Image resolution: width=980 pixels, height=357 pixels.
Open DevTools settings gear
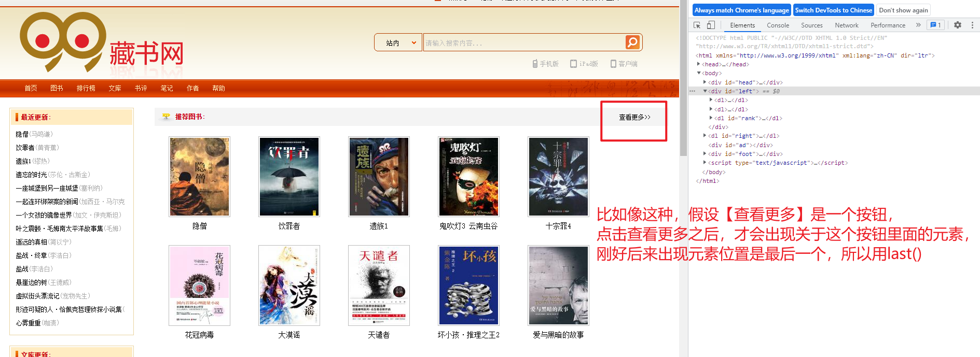tap(958, 25)
